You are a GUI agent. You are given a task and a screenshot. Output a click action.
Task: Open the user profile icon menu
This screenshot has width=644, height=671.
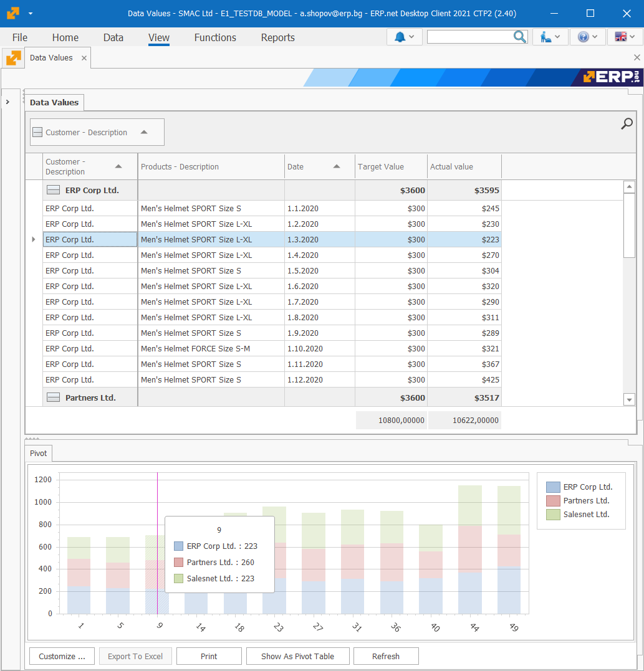pos(550,37)
